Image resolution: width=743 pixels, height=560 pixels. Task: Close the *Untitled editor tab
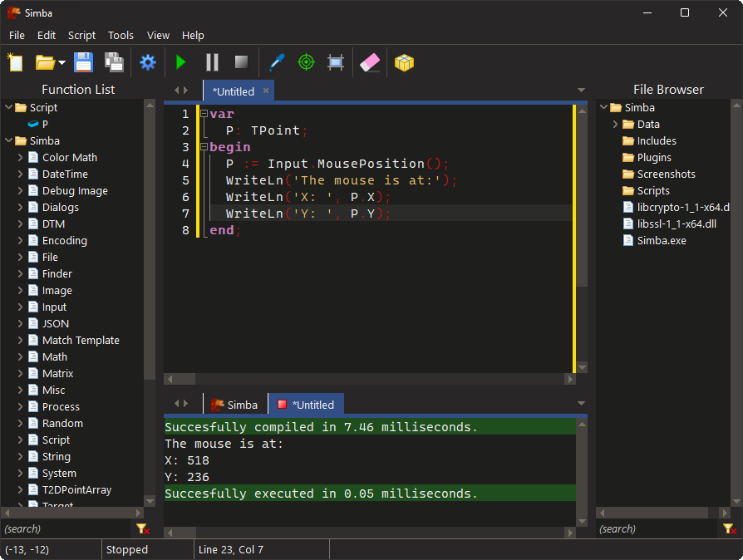click(266, 91)
